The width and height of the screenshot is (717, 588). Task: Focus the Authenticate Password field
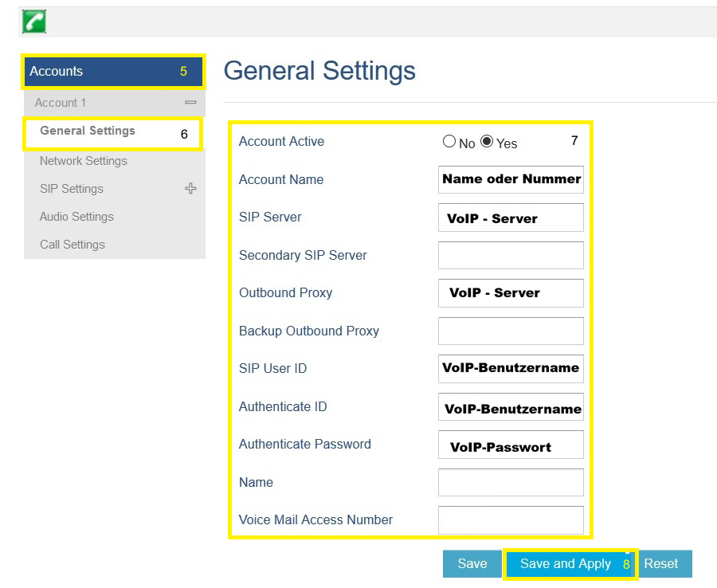pos(511,445)
